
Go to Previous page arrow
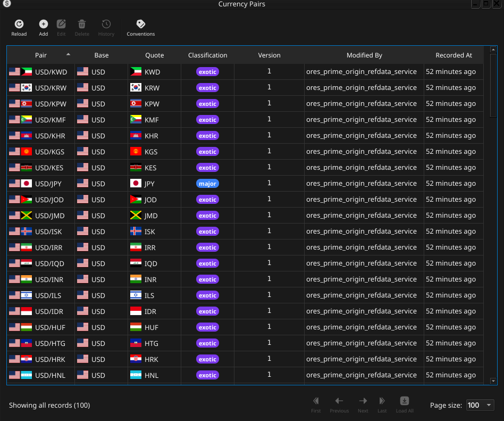tap(339, 401)
